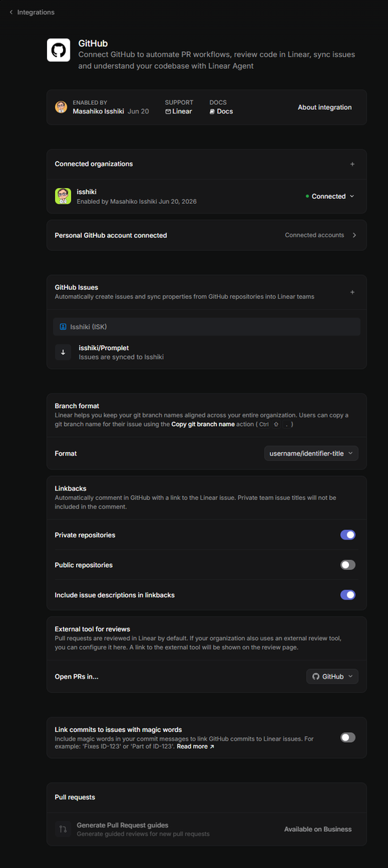Add a connected organization with the plus icon

click(353, 164)
